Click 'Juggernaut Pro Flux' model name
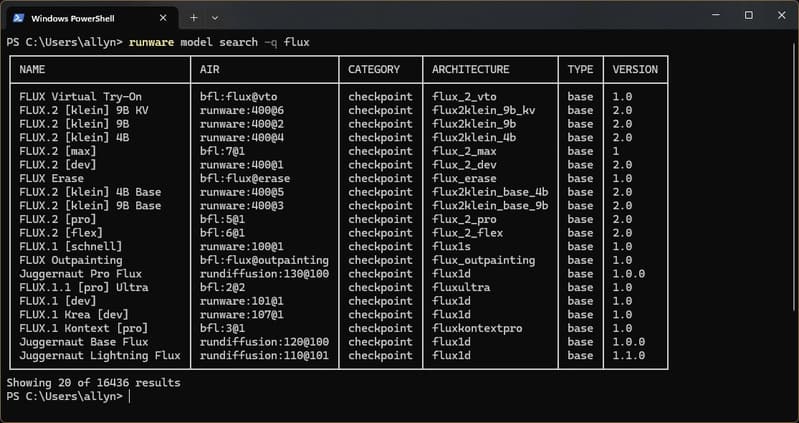Viewport: 799px width, 423px height. pyautogui.click(x=81, y=274)
